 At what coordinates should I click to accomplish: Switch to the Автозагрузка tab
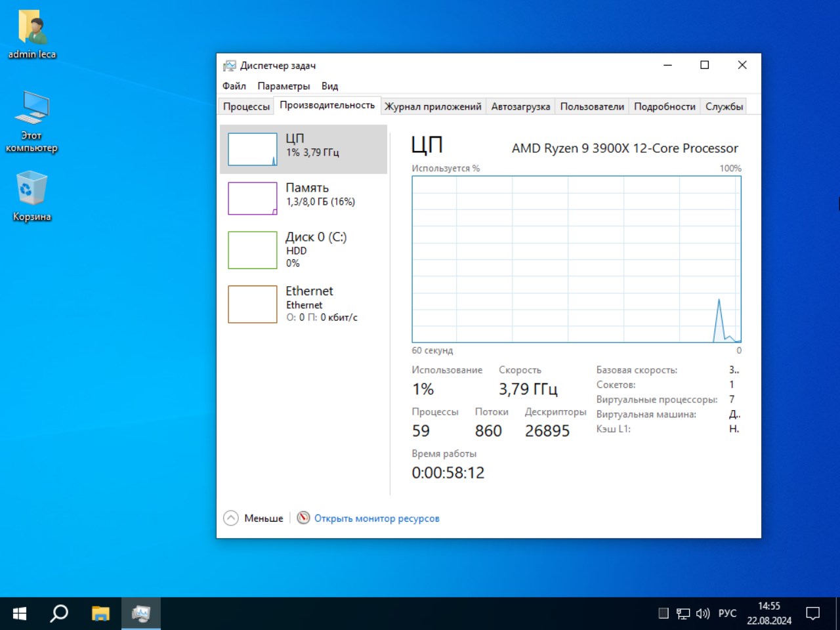click(520, 106)
